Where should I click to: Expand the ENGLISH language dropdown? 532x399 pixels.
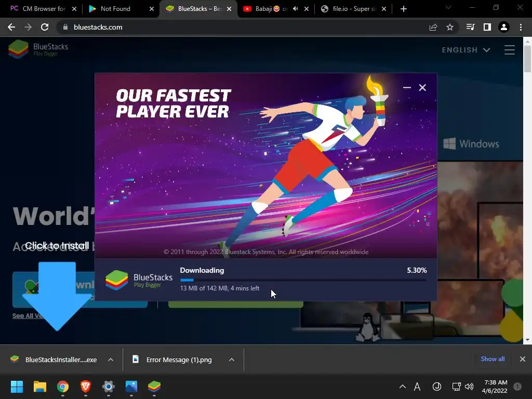[x=466, y=50]
